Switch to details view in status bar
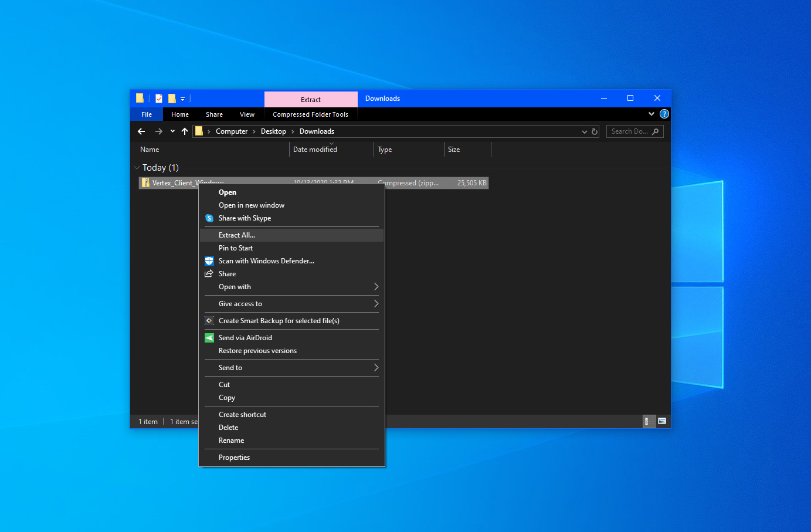 (648, 421)
